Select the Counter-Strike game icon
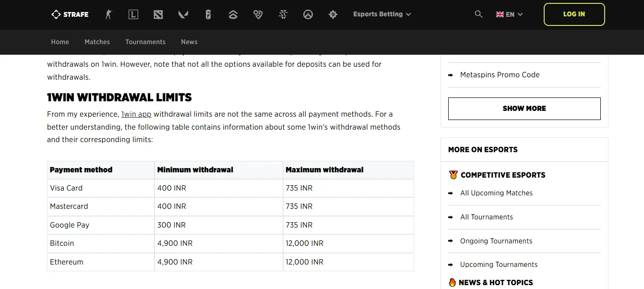The width and height of the screenshot is (644, 289). [108, 14]
